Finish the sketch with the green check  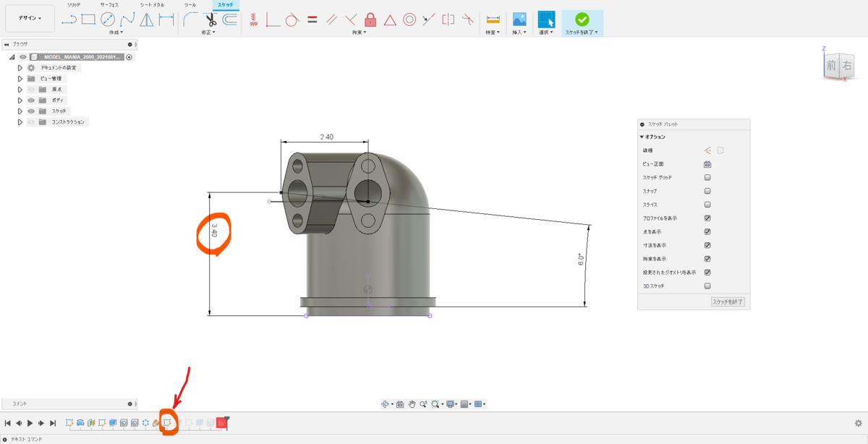(582, 20)
